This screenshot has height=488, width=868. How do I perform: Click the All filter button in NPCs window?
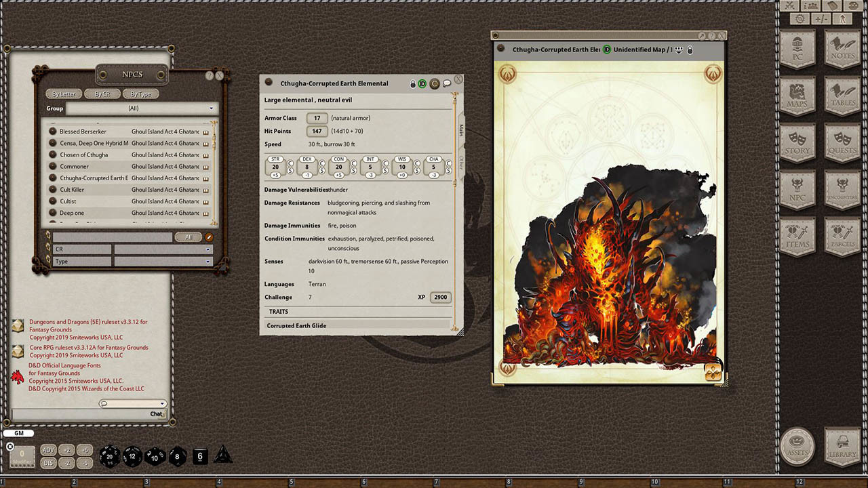[x=188, y=237]
